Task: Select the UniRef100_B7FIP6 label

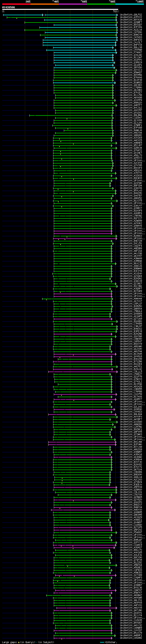Action: coord(131,27)
